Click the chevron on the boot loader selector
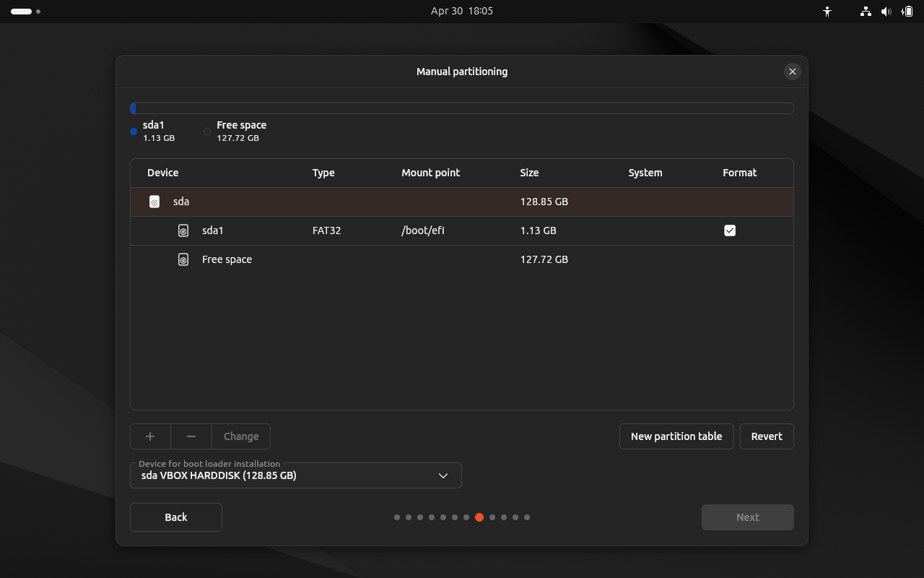 (x=444, y=475)
